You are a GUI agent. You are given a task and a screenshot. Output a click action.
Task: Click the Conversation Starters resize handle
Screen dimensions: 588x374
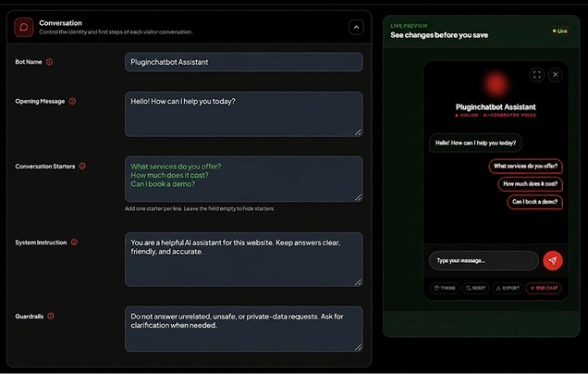coord(358,197)
